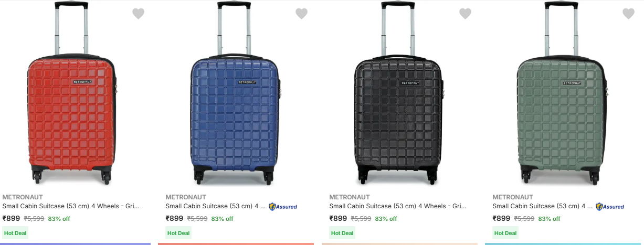Click Hot Deal tag under red suitcase

tap(15, 233)
